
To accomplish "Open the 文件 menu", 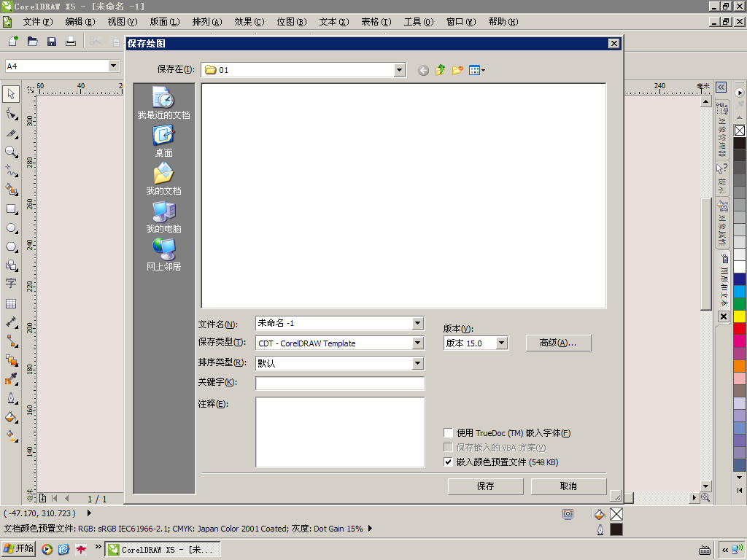I will tap(38, 22).
